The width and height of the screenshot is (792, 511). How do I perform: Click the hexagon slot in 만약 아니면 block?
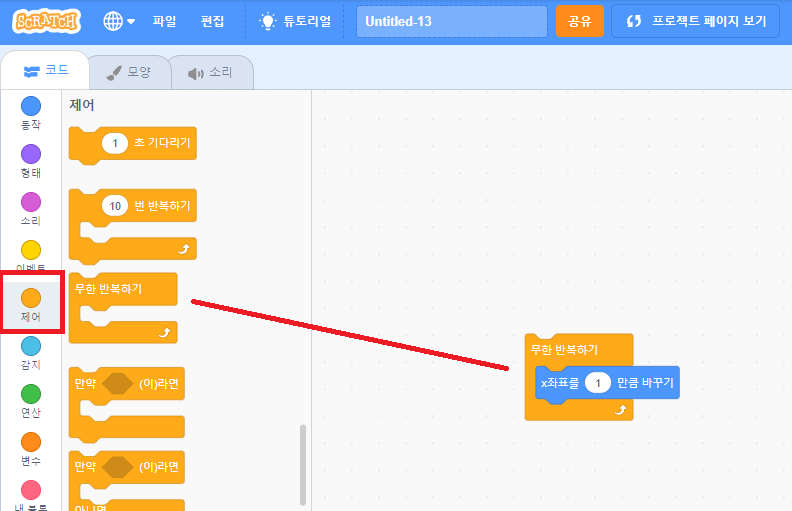pos(118,468)
